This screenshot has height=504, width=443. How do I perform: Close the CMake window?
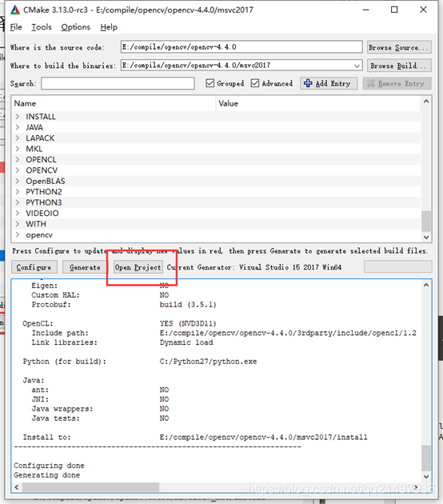coord(423,10)
